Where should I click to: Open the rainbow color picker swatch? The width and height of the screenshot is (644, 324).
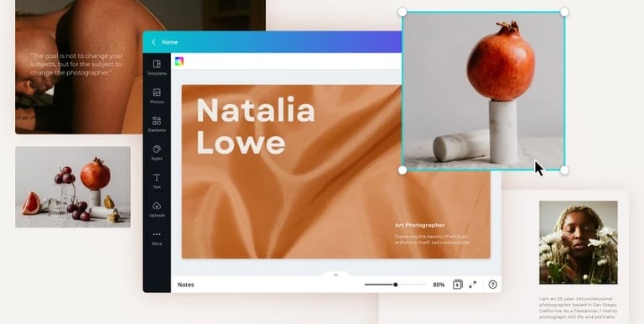(x=179, y=61)
